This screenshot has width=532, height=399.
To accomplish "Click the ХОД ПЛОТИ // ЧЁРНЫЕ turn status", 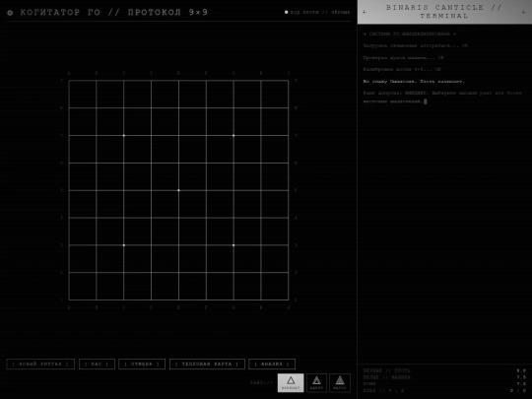I will click(320, 12).
